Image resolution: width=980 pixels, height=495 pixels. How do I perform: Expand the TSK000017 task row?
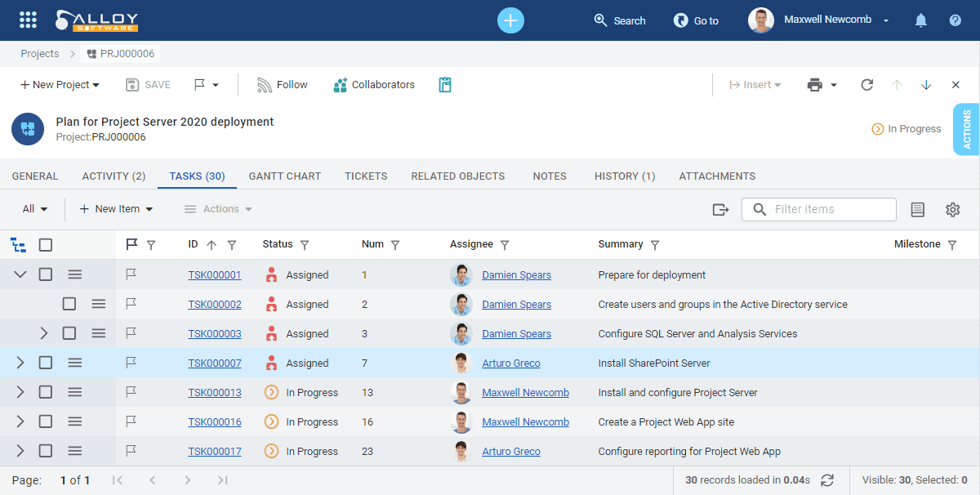(x=20, y=451)
